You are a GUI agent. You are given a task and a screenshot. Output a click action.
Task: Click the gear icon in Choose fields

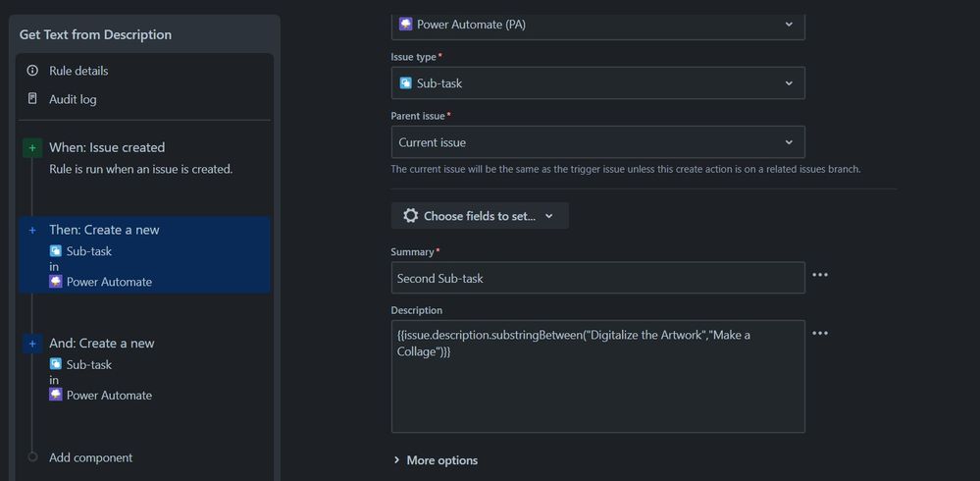pos(411,216)
